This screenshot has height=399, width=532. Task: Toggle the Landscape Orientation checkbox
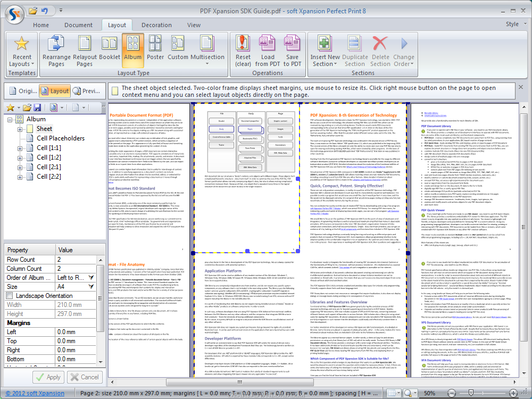click(x=10, y=296)
